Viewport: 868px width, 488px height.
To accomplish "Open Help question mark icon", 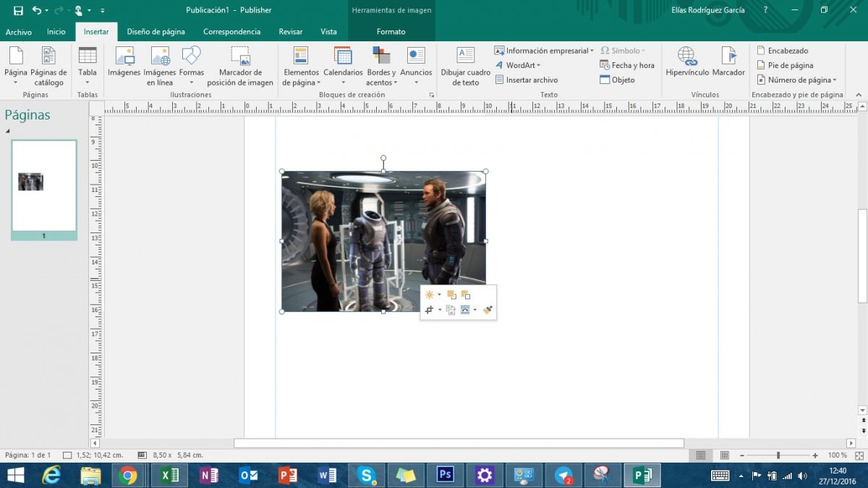I will point(765,10).
